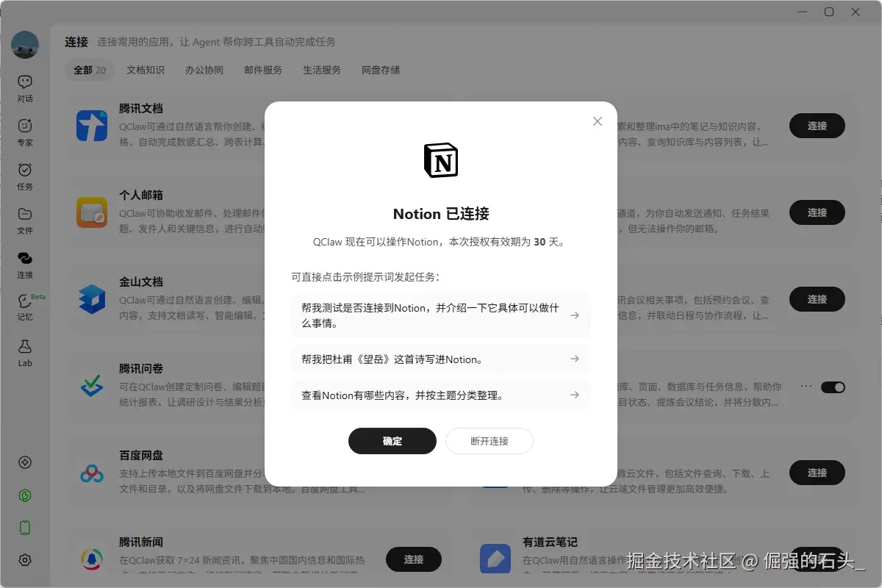Go to the 任务 tasks section
The image size is (882, 588).
[25, 176]
